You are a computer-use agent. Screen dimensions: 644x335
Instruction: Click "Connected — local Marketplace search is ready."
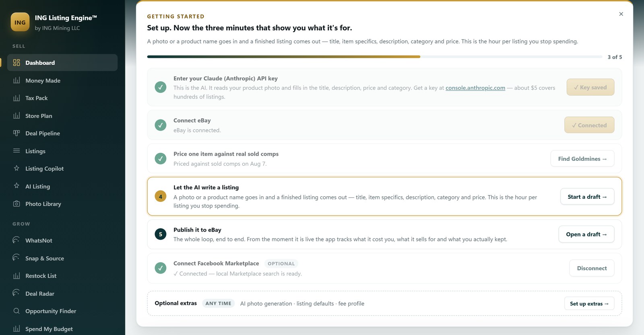tap(237, 273)
